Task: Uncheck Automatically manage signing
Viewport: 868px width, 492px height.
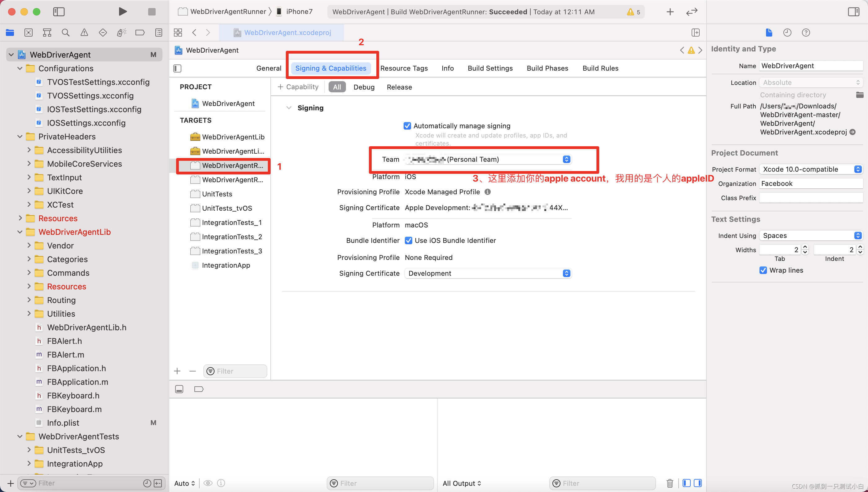Action: click(x=407, y=126)
